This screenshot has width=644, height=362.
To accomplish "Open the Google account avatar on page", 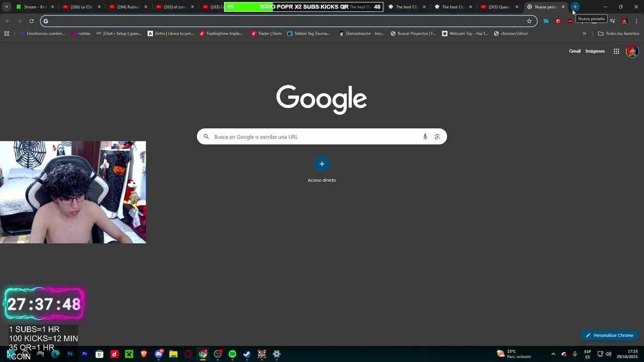I will [x=632, y=51].
